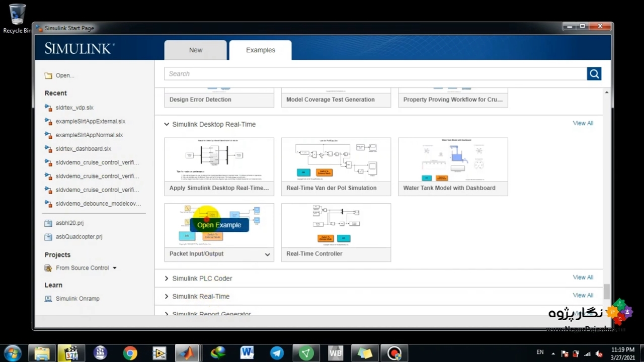
Task: Expand the Simulink PLC Coder section
Action: pos(167,279)
